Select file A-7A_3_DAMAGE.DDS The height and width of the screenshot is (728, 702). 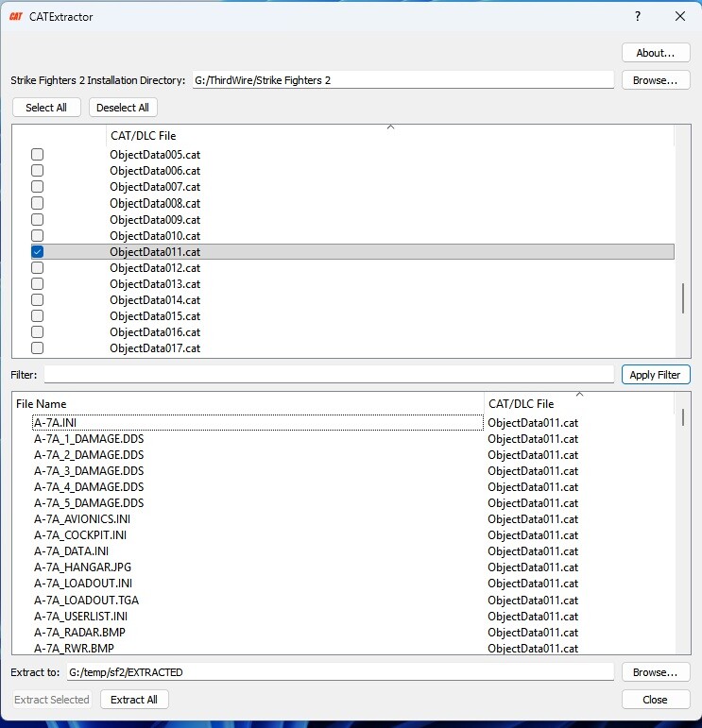click(x=89, y=471)
